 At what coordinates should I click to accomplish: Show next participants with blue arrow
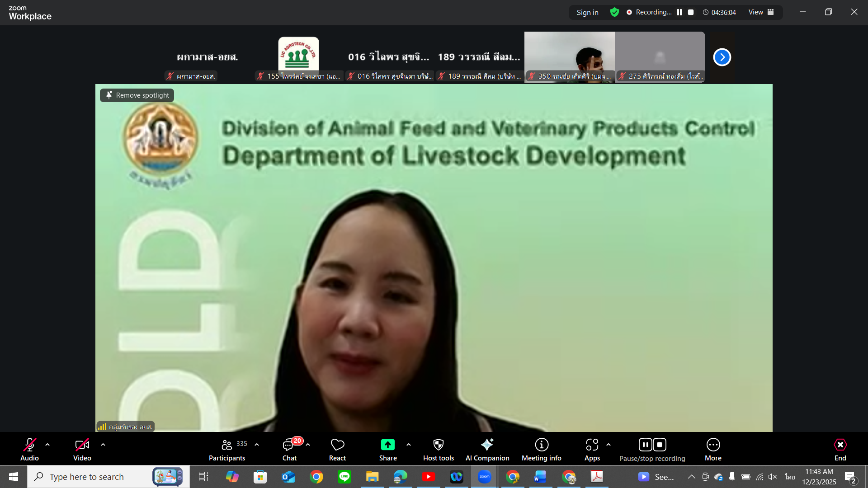[x=722, y=57]
